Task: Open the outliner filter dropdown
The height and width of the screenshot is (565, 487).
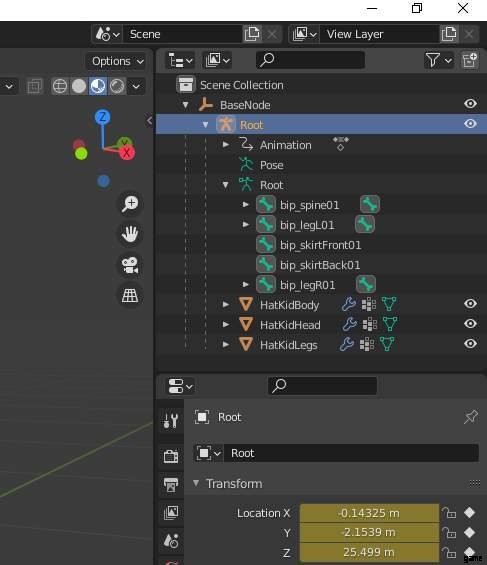Action: click(439, 60)
